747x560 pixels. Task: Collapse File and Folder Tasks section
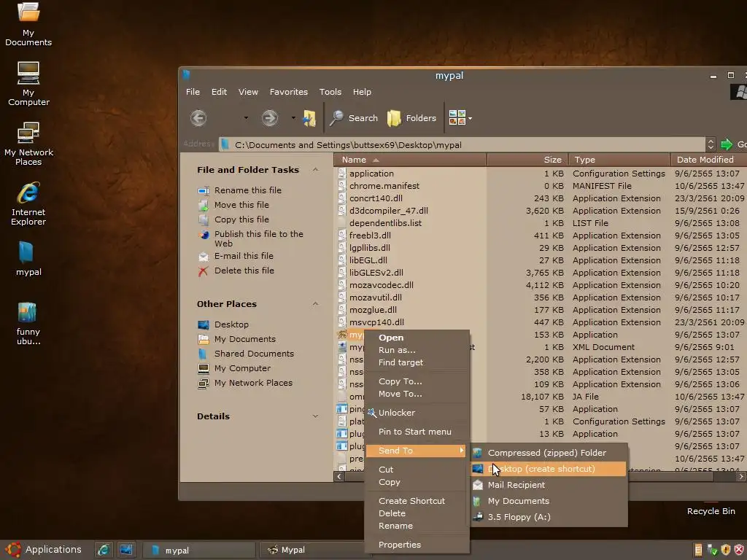tap(315, 169)
